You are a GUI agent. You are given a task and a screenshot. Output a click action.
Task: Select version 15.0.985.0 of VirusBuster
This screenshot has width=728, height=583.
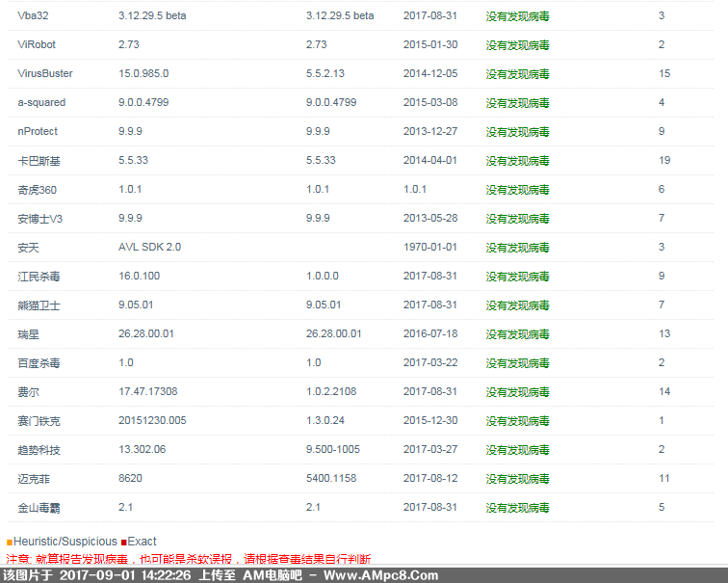143,73
